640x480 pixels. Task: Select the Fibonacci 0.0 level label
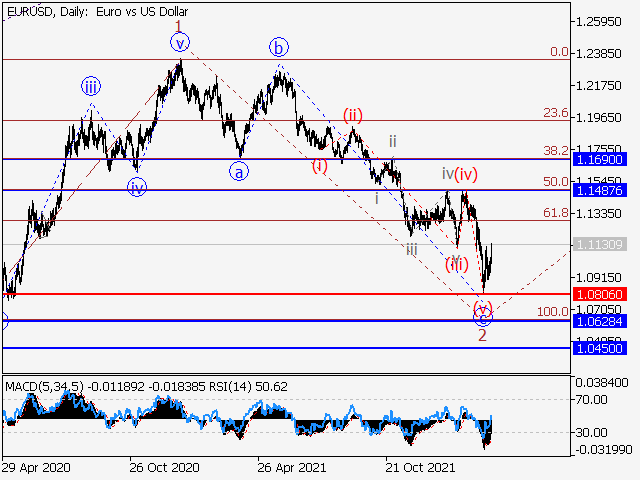[559, 52]
